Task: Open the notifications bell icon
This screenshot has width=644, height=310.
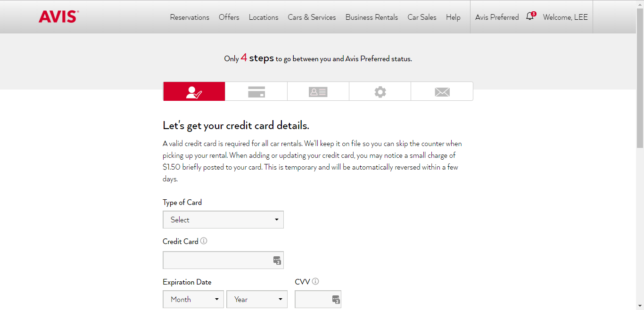Action: pos(530,16)
